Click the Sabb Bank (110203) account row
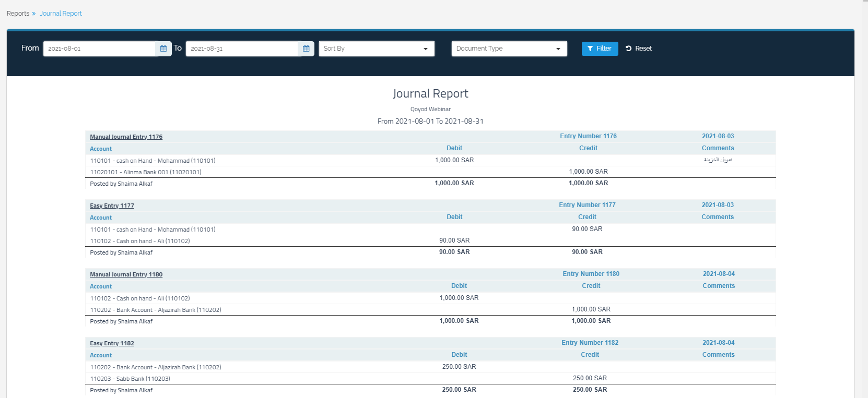The image size is (868, 398). [x=130, y=379]
